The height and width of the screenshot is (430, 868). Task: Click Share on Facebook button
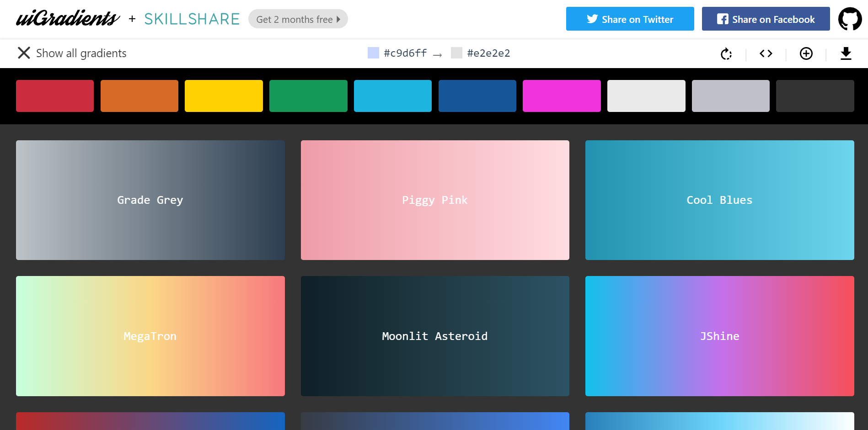766,19
